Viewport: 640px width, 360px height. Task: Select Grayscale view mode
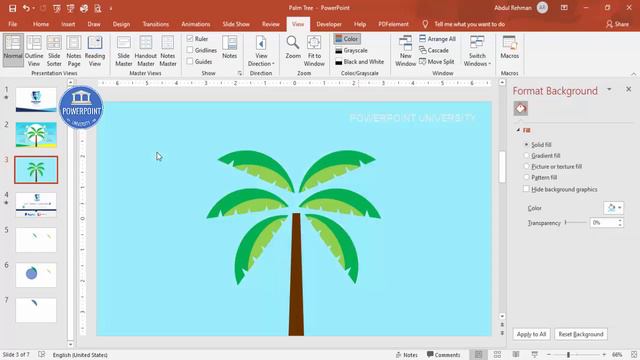[351, 50]
